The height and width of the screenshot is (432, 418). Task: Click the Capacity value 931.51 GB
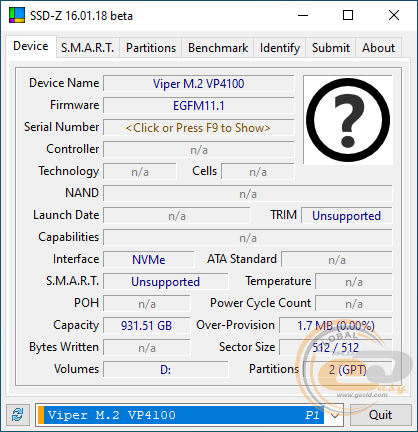click(x=147, y=326)
